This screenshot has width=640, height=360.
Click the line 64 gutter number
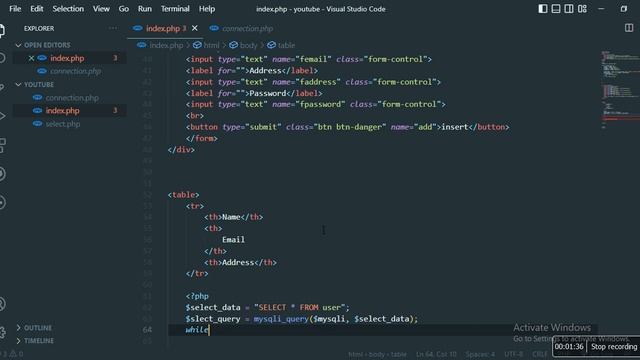147,330
